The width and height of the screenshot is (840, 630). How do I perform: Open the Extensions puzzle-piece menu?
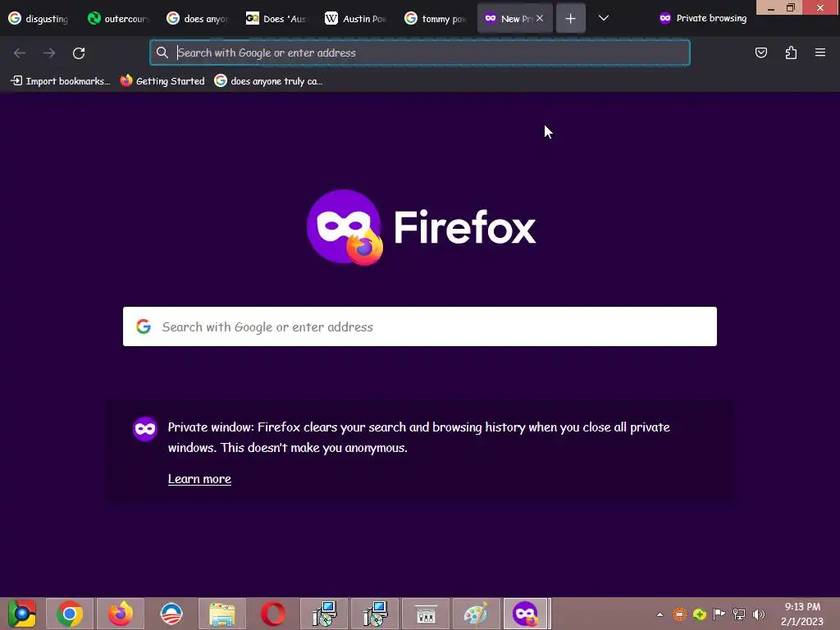click(791, 52)
